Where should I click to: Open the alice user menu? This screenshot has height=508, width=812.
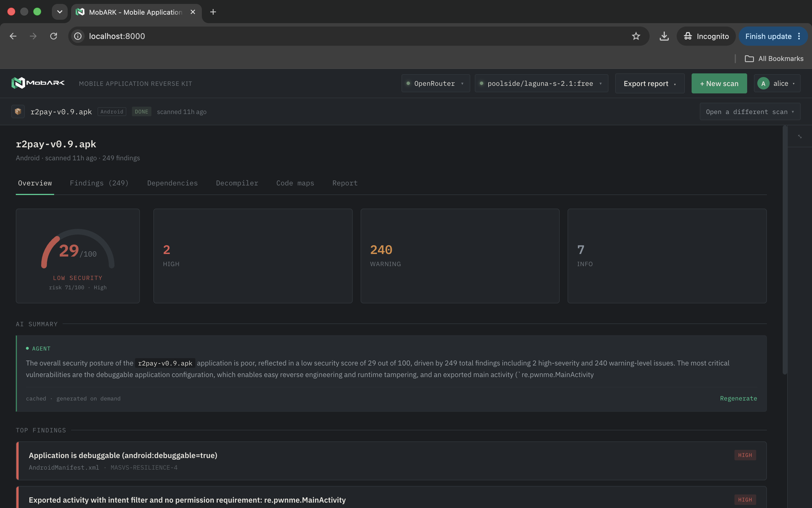(777, 83)
